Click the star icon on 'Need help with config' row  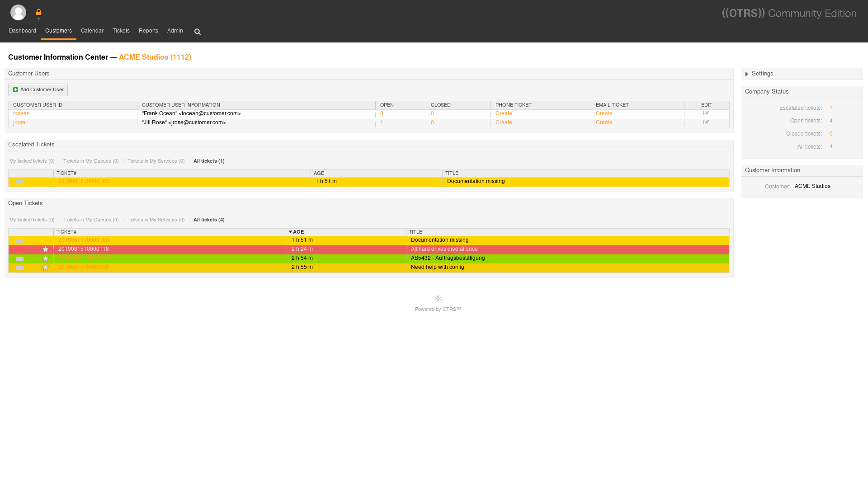click(x=45, y=267)
